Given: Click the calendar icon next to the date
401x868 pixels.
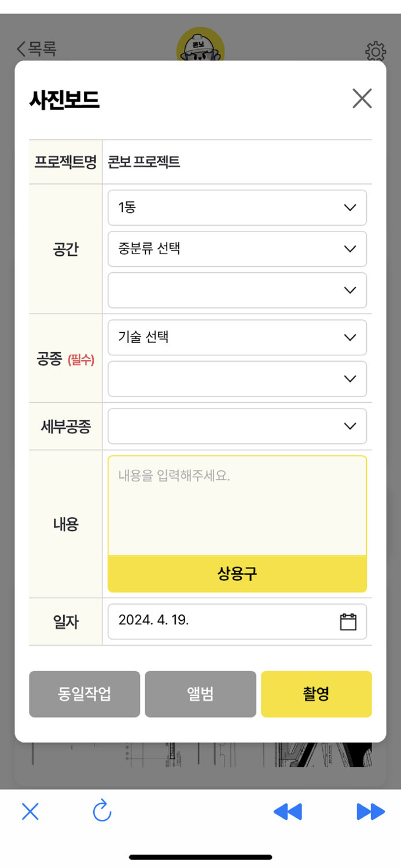Looking at the screenshot, I should click(x=348, y=621).
